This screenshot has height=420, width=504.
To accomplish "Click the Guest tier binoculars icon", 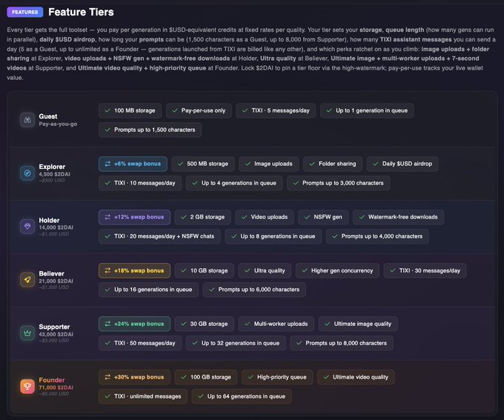I will pos(27,120).
